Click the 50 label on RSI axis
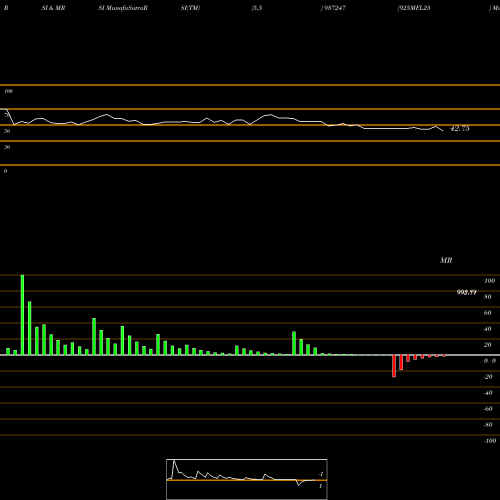The image size is (500, 500). [7, 131]
